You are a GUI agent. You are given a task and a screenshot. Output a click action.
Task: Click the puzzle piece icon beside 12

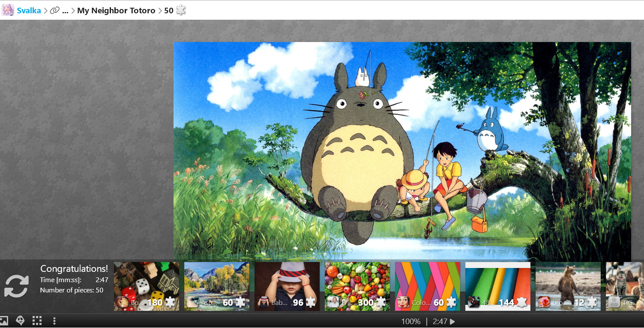click(592, 302)
